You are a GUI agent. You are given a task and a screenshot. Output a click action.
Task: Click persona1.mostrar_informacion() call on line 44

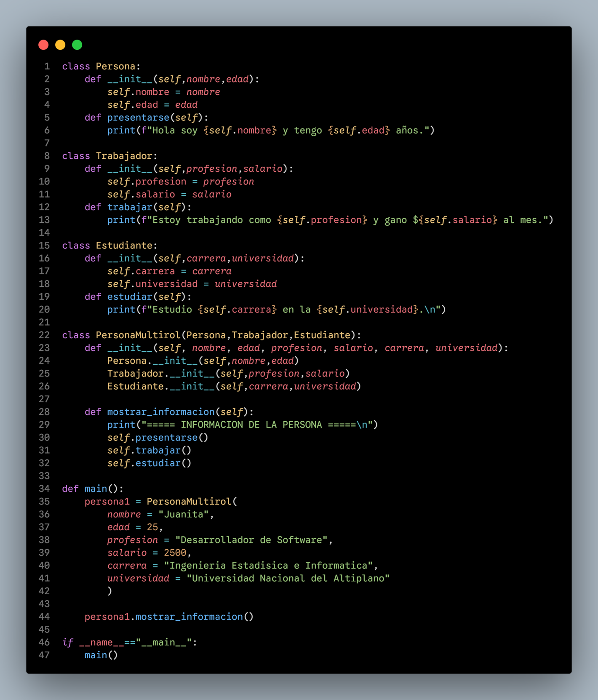pyautogui.click(x=168, y=617)
